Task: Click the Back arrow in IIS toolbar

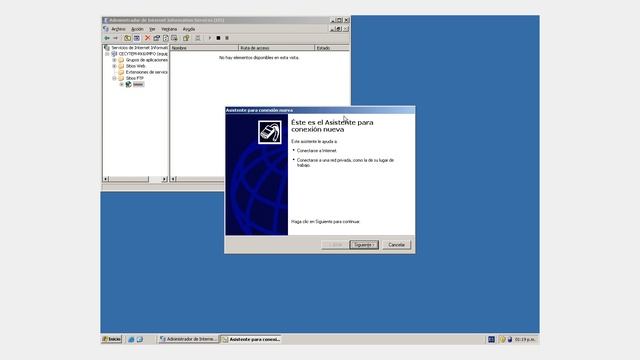Action: click(107, 38)
